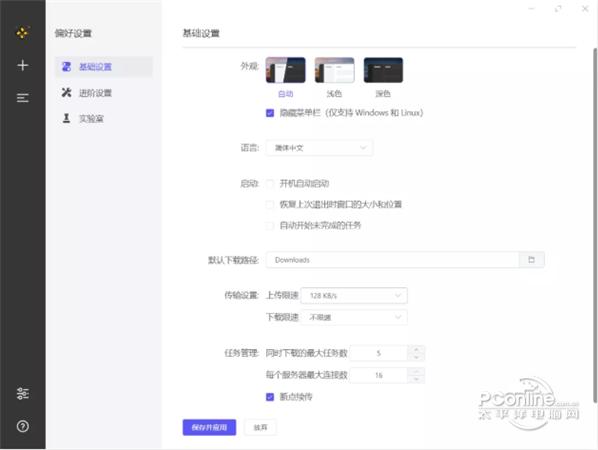
Task: Open the 语言 简体中文 dropdown
Action: click(319, 148)
